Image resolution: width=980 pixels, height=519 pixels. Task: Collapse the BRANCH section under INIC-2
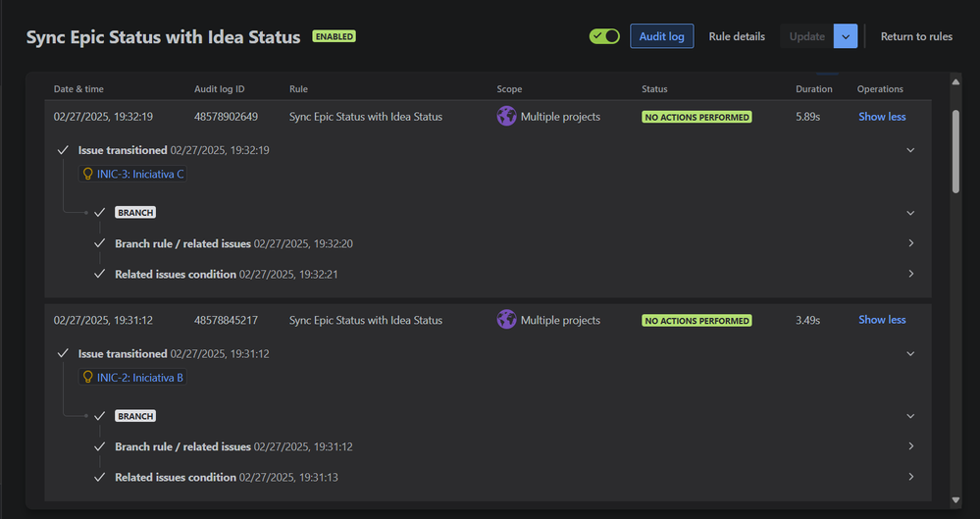(910, 416)
